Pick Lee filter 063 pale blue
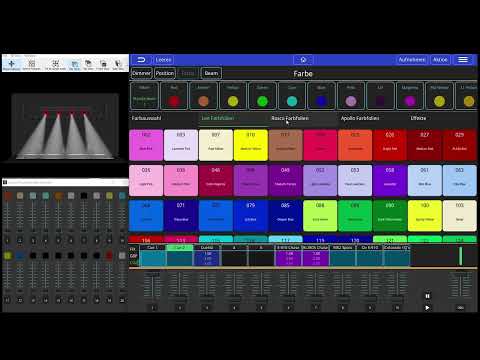This screenshot has height=360, width=480. [x=460, y=180]
